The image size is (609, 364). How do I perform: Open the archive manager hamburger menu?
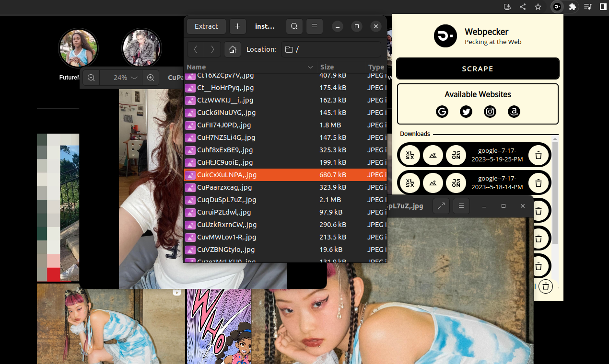click(314, 26)
